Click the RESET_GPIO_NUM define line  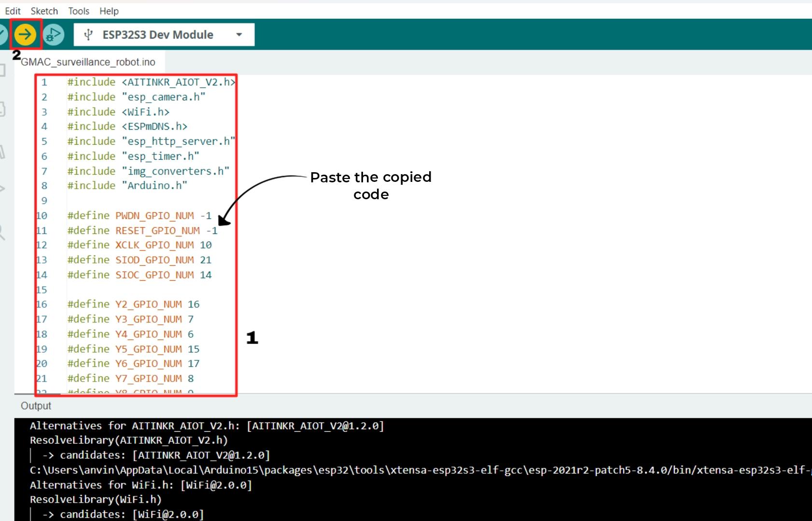point(142,231)
